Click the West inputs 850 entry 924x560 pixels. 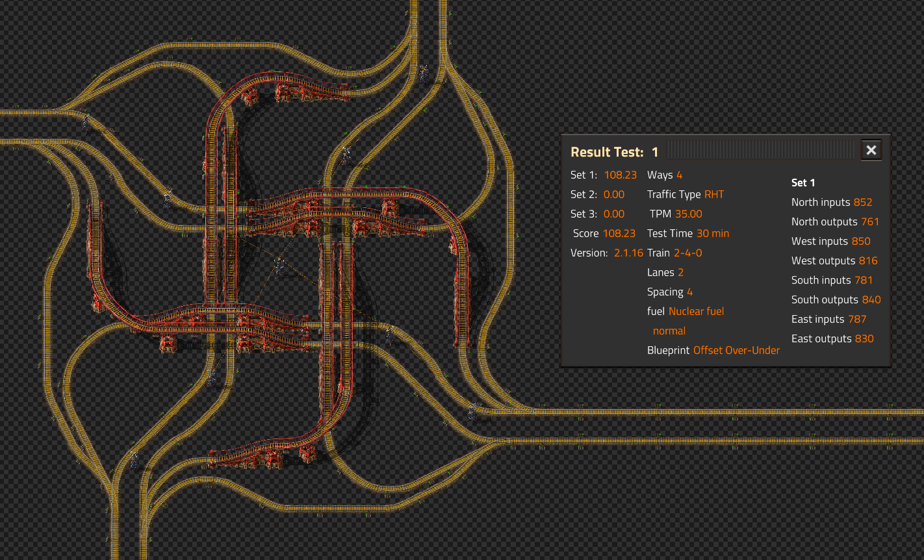pyautogui.click(x=831, y=241)
